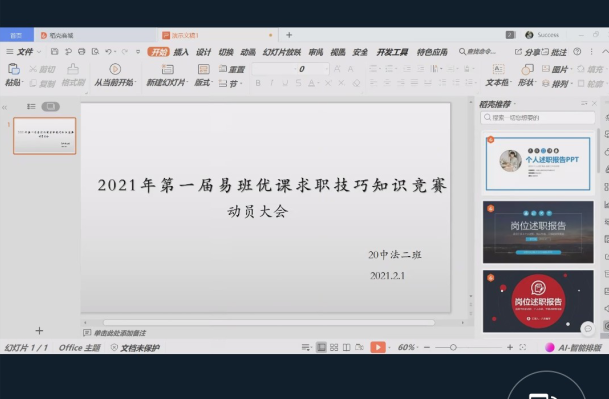
Task: Open the 设计 ribbon tab
Action: [x=203, y=52]
